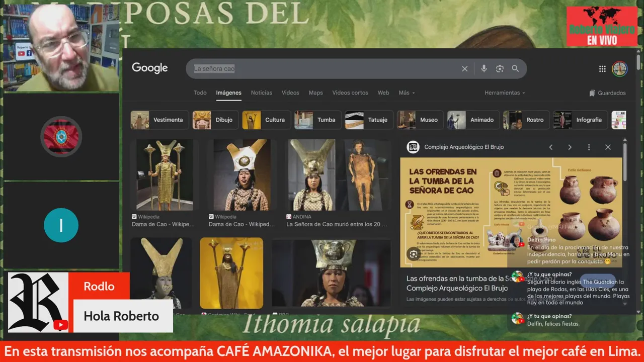Expand the Herramientas dropdown
644x362 pixels.
click(x=505, y=93)
